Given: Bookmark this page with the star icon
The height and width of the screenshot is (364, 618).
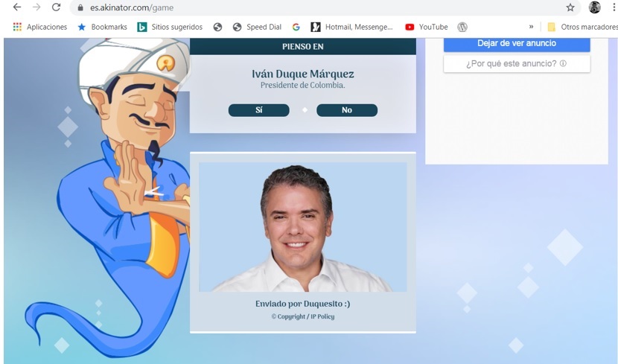Looking at the screenshot, I should click(x=570, y=7).
